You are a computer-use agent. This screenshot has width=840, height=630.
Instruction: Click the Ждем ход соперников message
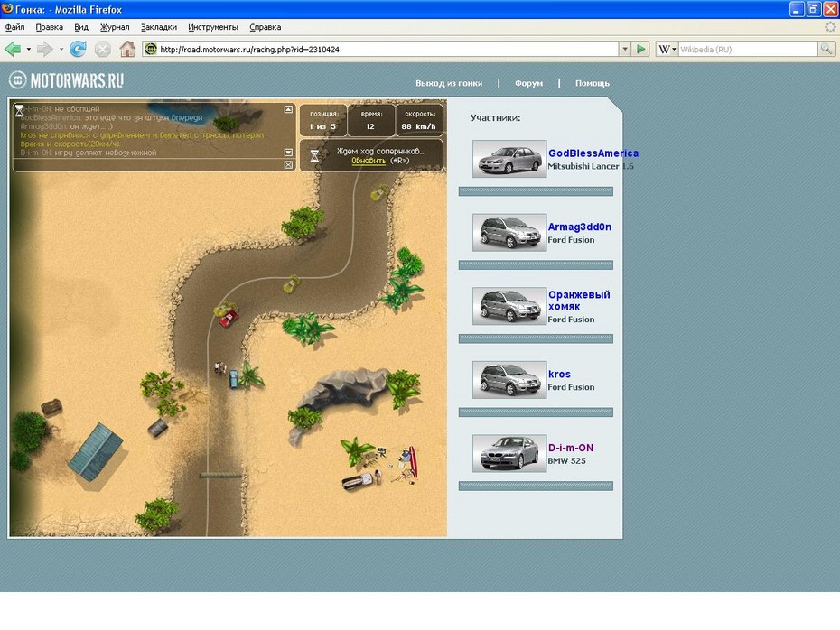380,151
